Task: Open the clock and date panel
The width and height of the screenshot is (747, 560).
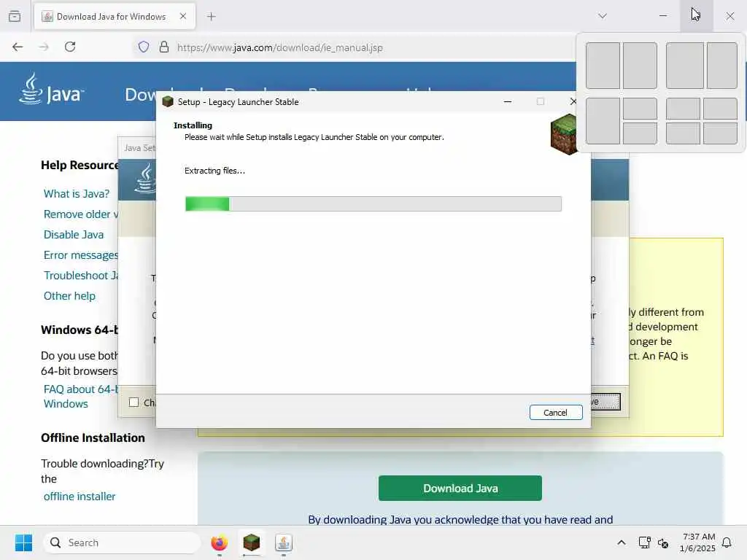Action: pyautogui.click(x=697, y=542)
